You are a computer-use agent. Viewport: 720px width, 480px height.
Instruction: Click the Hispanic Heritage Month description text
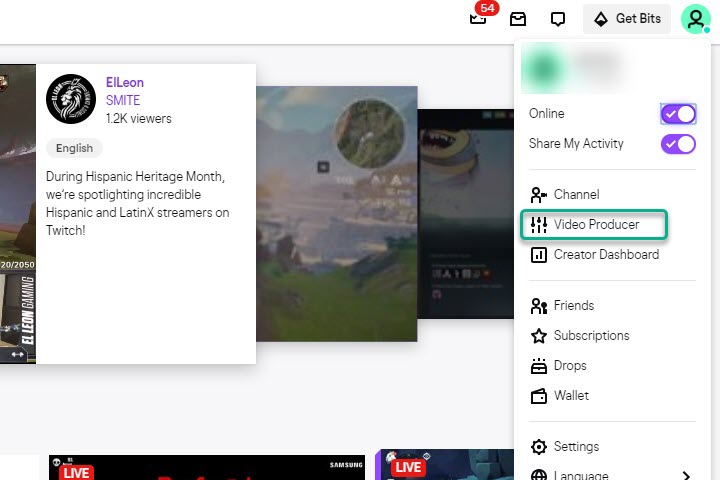137,203
